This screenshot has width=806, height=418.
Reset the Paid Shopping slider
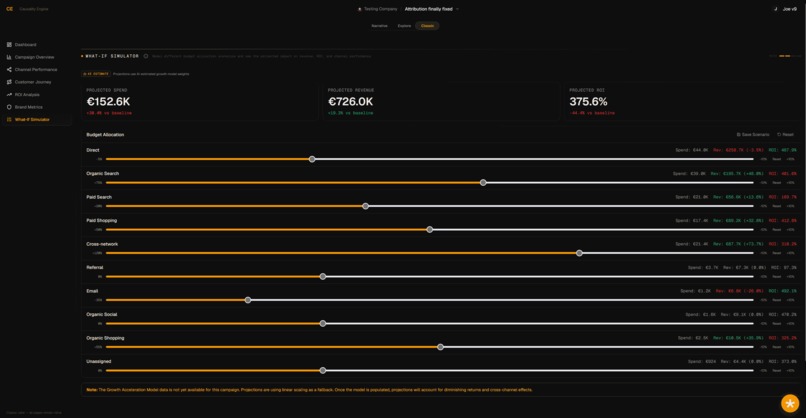(x=777, y=230)
